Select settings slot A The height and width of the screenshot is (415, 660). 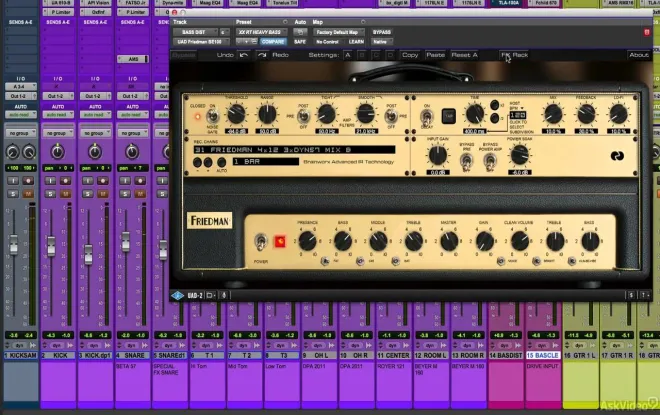pos(348,55)
